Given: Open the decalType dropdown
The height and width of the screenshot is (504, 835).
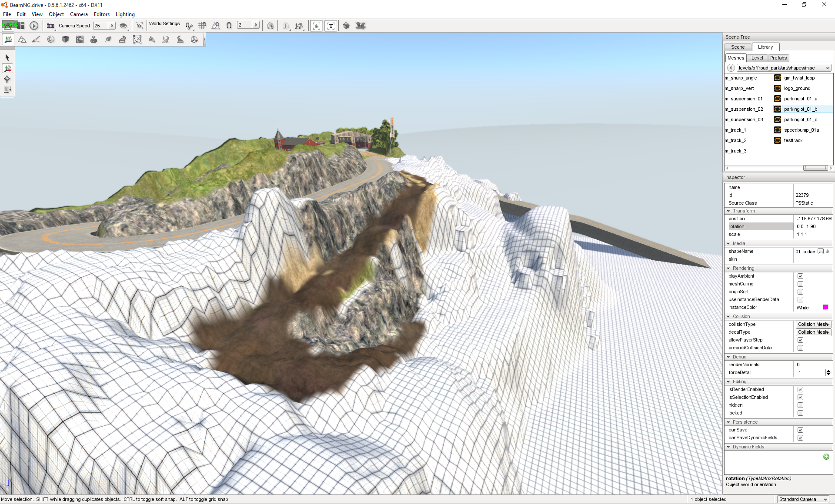Looking at the screenshot, I should pos(814,332).
